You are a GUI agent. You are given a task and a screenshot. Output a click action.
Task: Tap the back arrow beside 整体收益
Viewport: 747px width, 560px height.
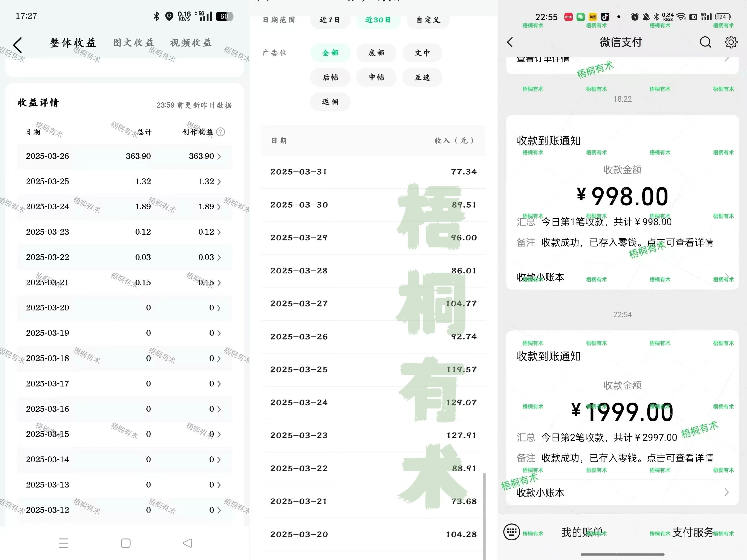click(x=18, y=45)
